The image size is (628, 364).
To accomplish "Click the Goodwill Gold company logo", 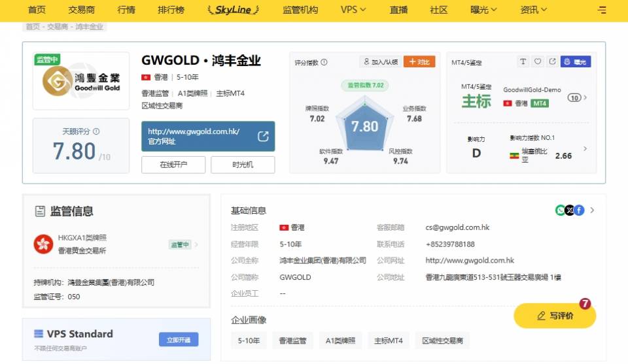I will (x=81, y=81).
